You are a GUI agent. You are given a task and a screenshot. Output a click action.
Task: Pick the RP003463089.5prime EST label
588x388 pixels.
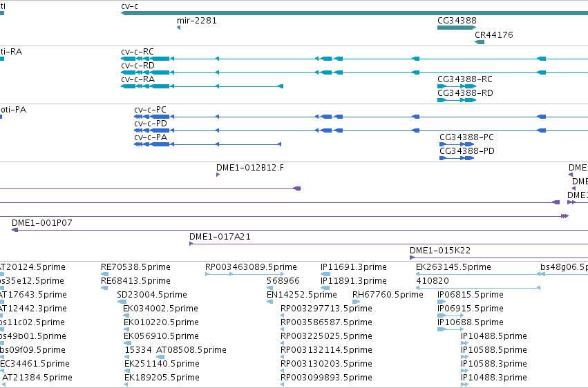pos(251,267)
